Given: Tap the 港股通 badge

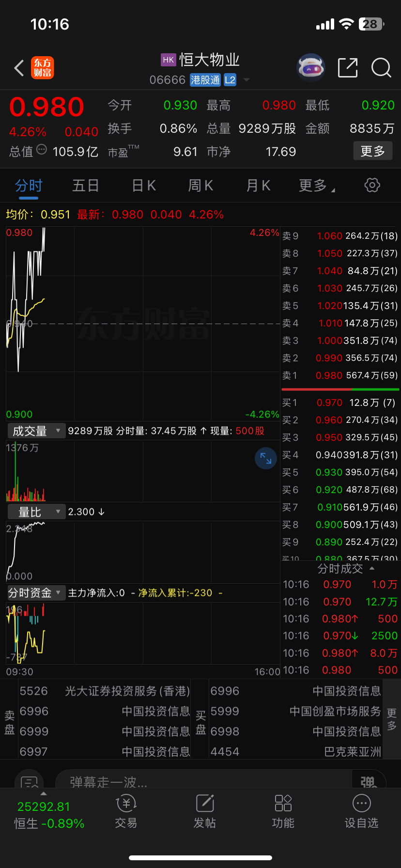Looking at the screenshot, I should [205, 80].
